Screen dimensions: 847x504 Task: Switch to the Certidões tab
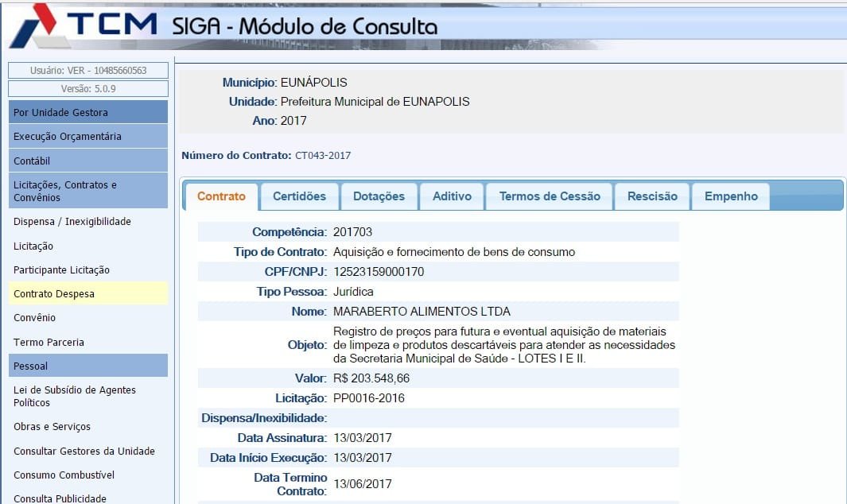[x=299, y=196]
